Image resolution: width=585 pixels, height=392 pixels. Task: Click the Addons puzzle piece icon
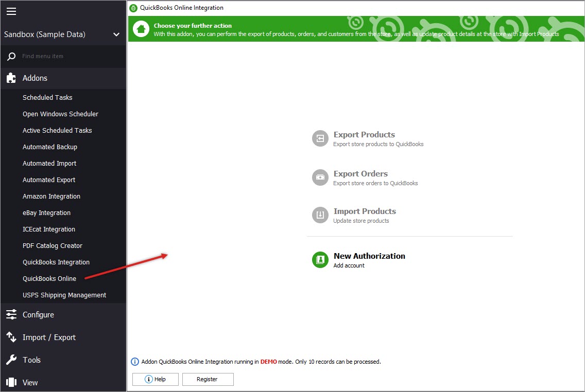click(11, 78)
